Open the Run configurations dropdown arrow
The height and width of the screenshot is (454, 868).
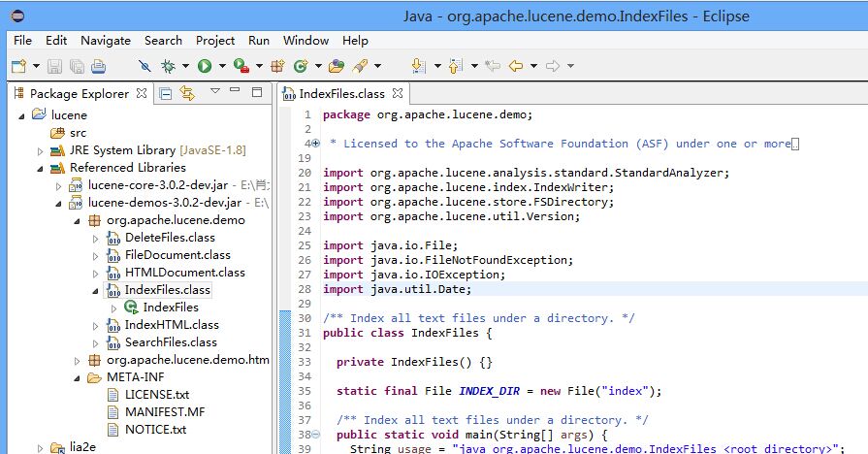tap(222, 66)
